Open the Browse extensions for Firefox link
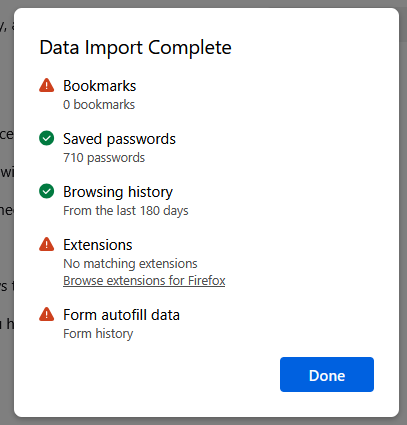 144,281
